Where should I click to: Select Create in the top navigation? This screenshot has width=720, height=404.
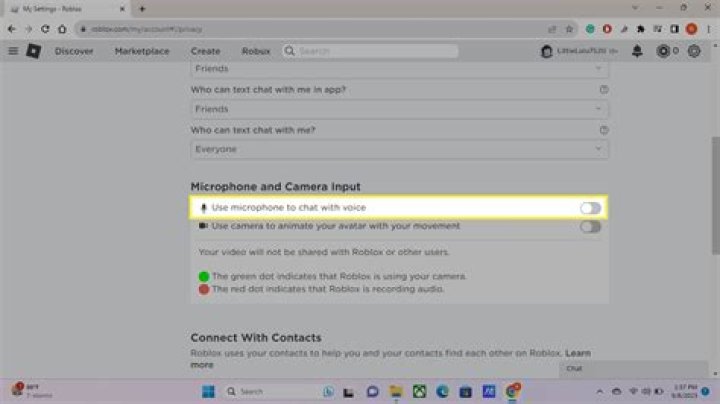(x=205, y=50)
